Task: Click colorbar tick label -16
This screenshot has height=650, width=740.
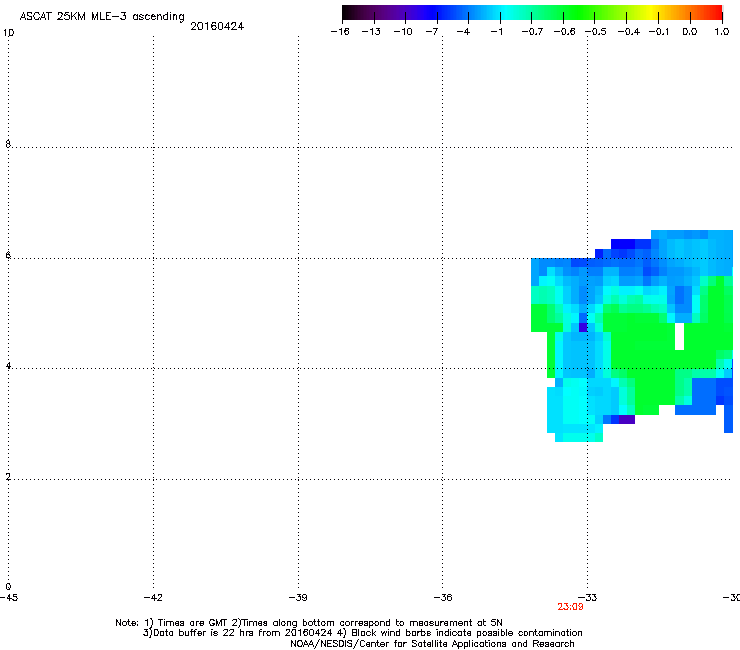Action: click(340, 32)
